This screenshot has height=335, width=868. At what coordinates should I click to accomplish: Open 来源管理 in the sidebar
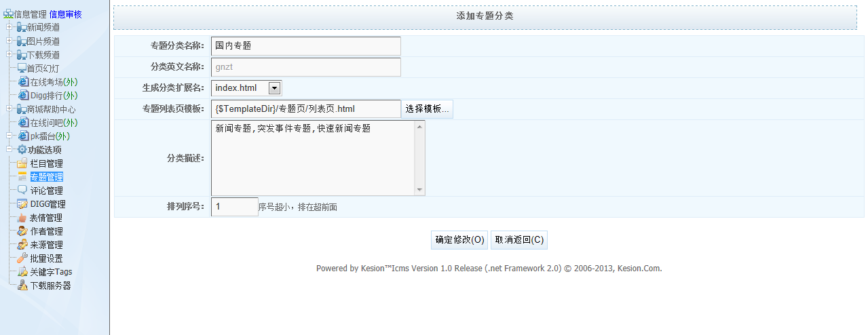tap(46, 245)
